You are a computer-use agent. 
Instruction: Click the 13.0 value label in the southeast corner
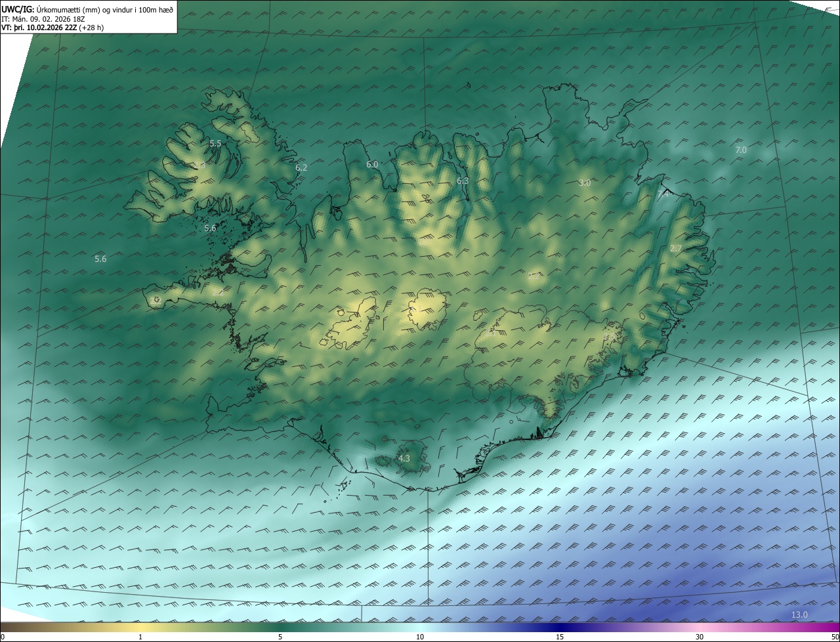(x=799, y=615)
